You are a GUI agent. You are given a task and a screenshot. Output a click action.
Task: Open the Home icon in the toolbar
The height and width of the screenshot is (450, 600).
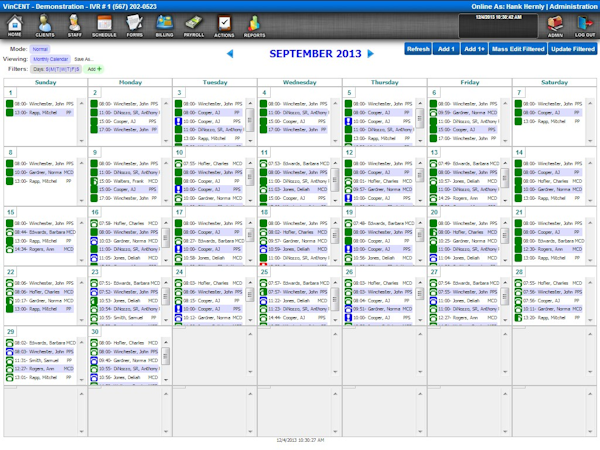point(15,26)
